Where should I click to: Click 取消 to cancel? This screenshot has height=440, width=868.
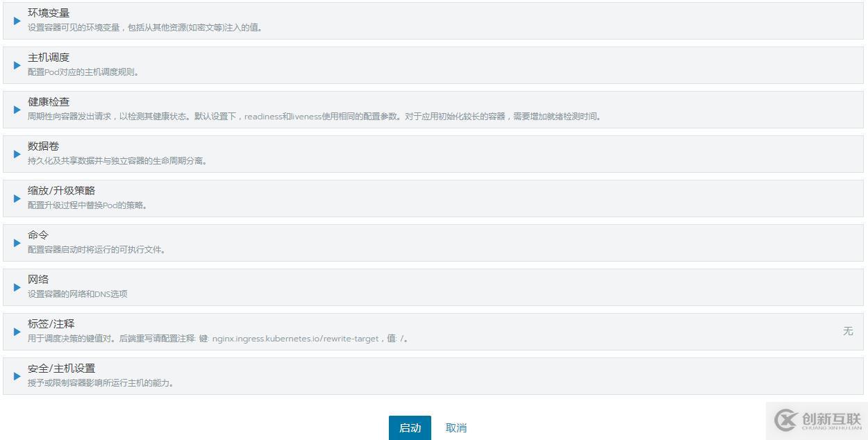(x=456, y=428)
